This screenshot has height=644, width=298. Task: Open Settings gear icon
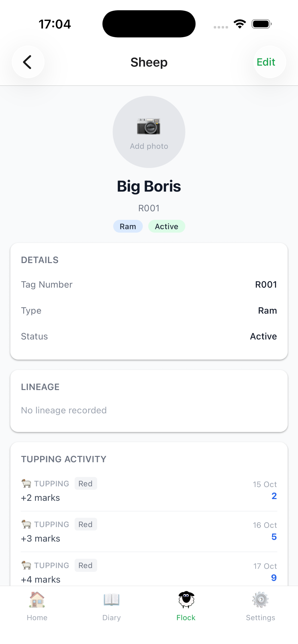(260, 599)
